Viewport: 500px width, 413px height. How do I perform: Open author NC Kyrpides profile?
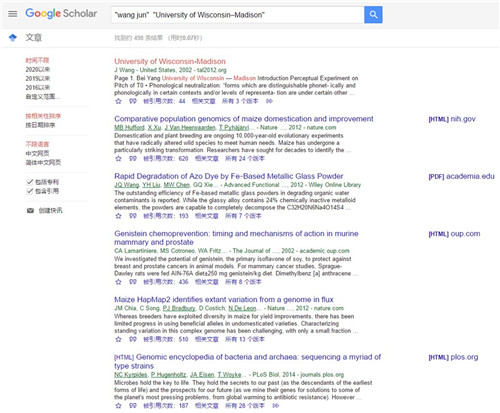pos(131,374)
